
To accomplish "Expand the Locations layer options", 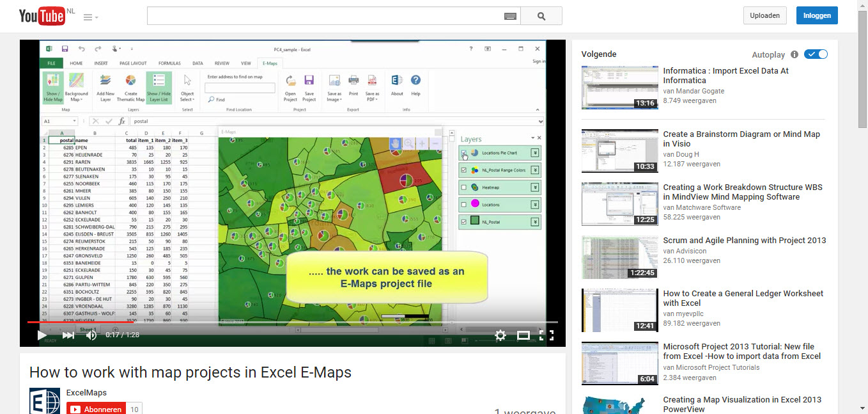I will click(x=535, y=205).
